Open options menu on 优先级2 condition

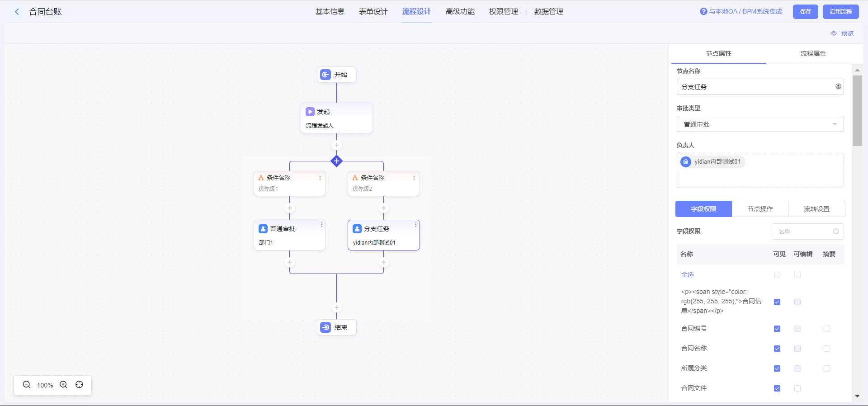tap(414, 178)
